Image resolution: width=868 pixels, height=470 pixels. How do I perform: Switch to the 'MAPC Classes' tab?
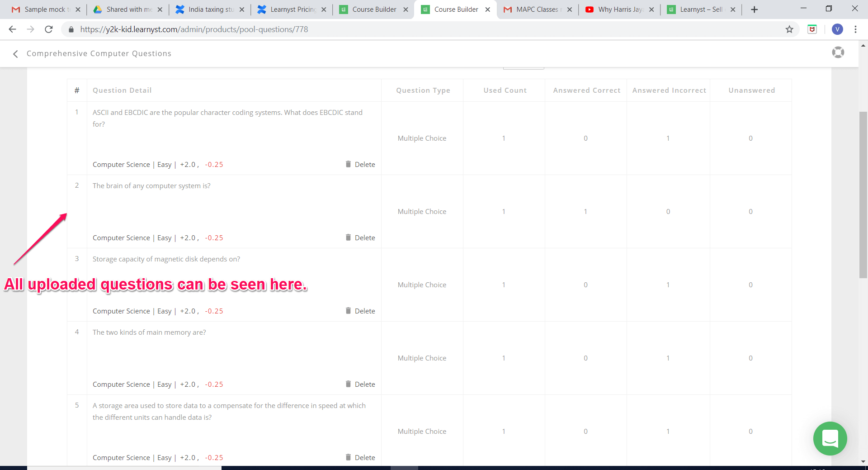(x=536, y=9)
